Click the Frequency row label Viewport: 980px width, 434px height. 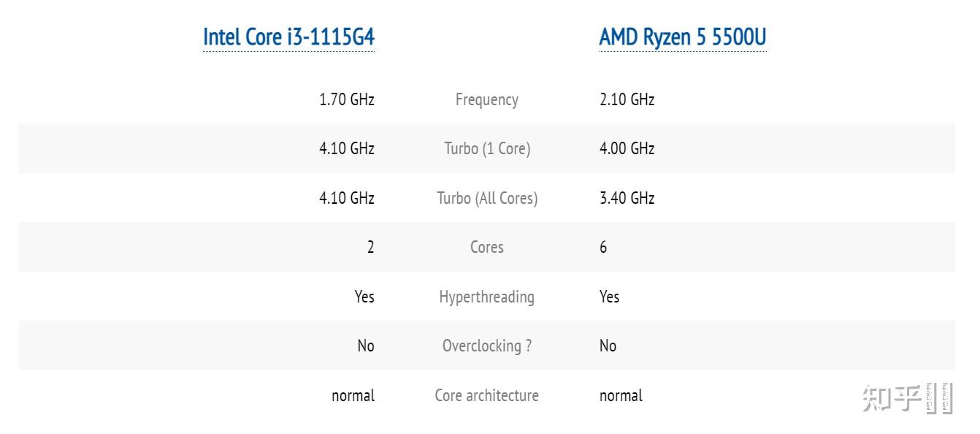(x=486, y=99)
